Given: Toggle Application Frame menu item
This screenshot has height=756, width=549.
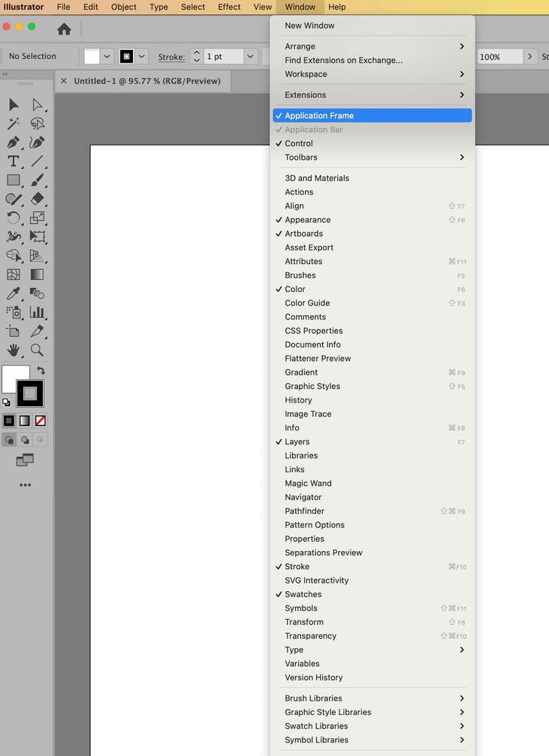Looking at the screenshot, I should (x=372, y=115).
